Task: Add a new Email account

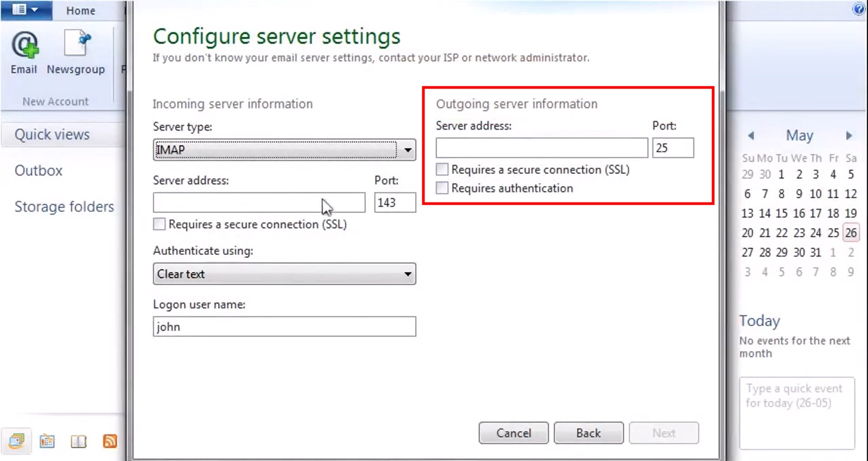Action: [24, 50]
